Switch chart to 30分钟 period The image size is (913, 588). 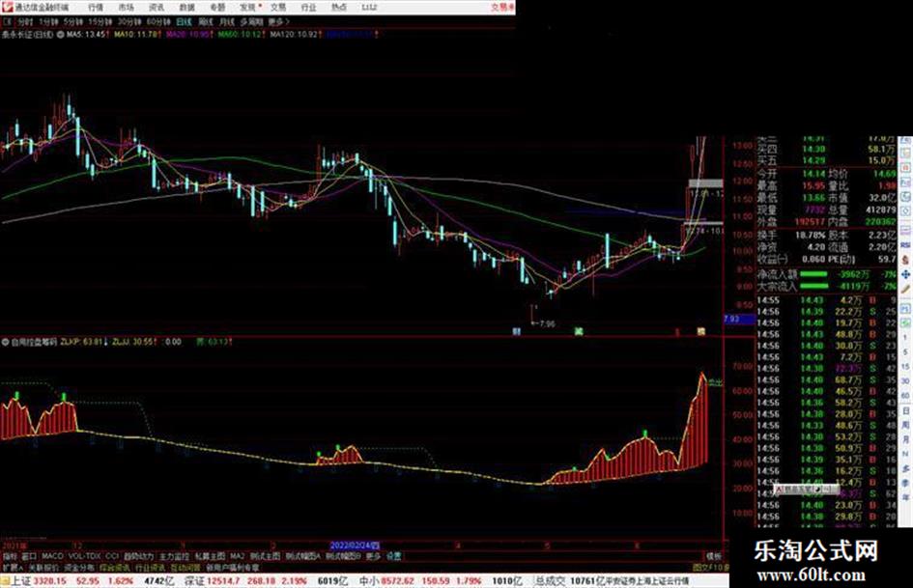(129, 22)
